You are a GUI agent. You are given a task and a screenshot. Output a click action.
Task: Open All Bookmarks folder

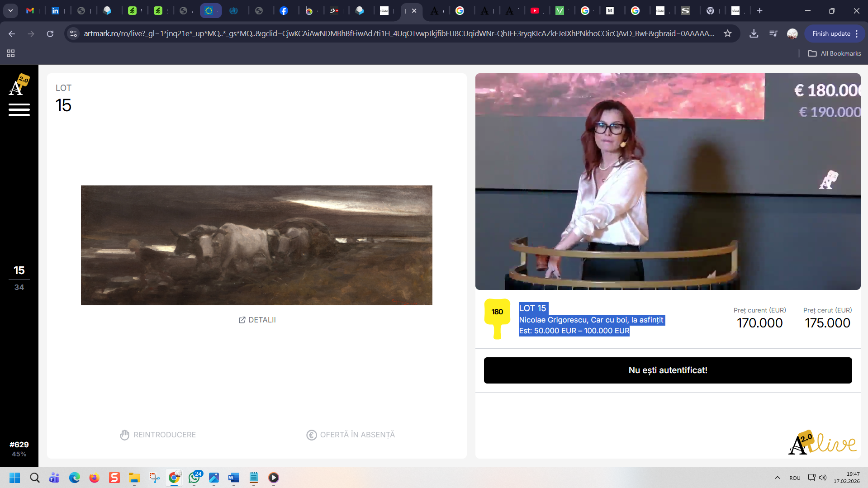[x=835, y=53]
